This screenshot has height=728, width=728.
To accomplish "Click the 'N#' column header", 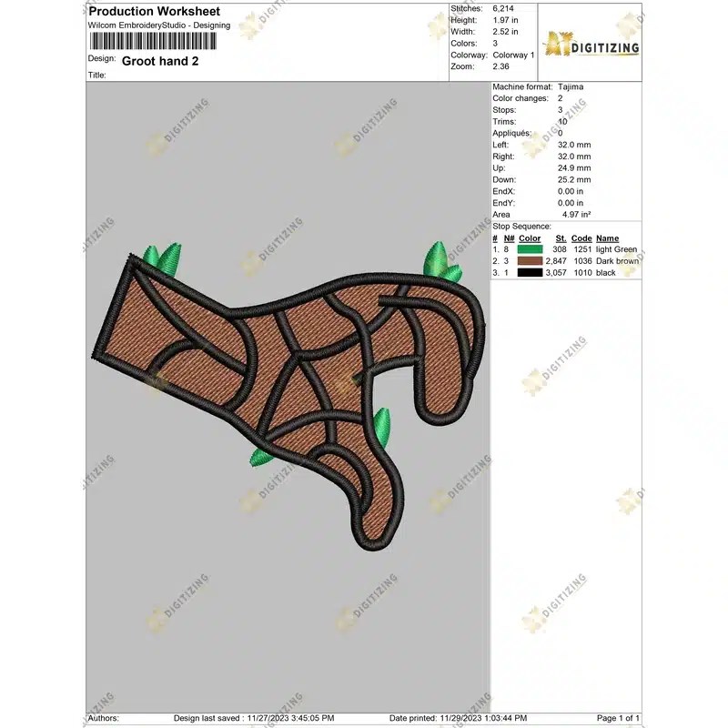I will tap(510, 238).
